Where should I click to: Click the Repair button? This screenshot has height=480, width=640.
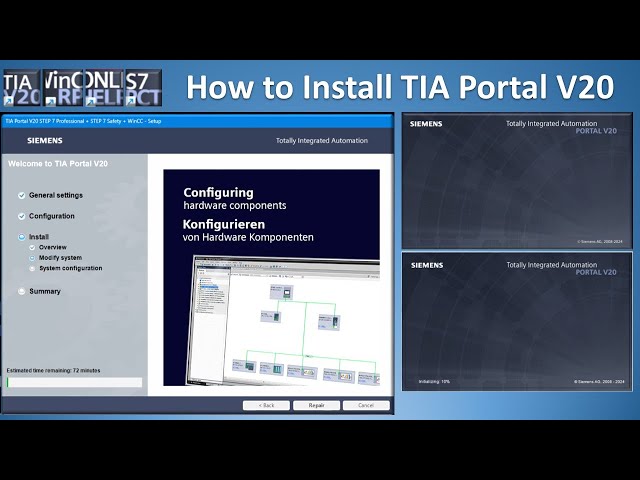316,405
